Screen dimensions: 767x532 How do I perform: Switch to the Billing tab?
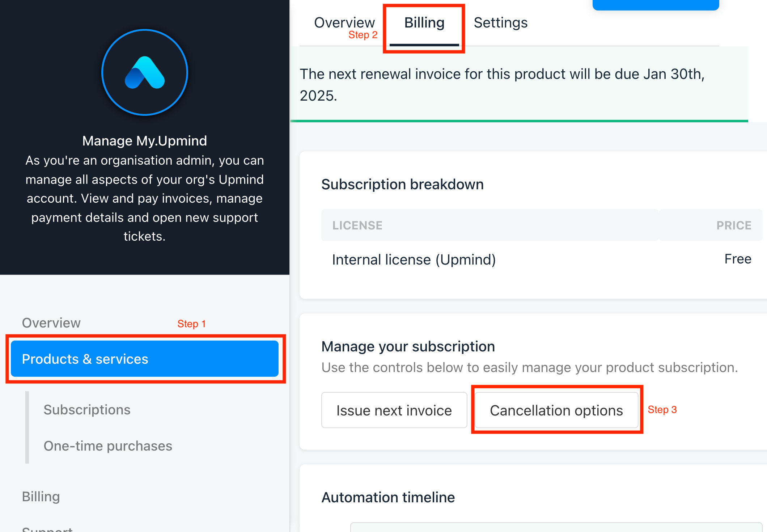click(424, 22)
